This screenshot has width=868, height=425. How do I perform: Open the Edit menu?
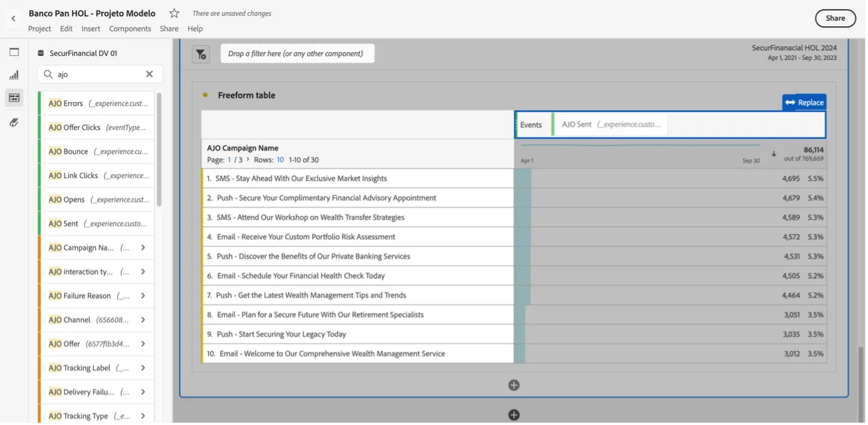(66, 29)
